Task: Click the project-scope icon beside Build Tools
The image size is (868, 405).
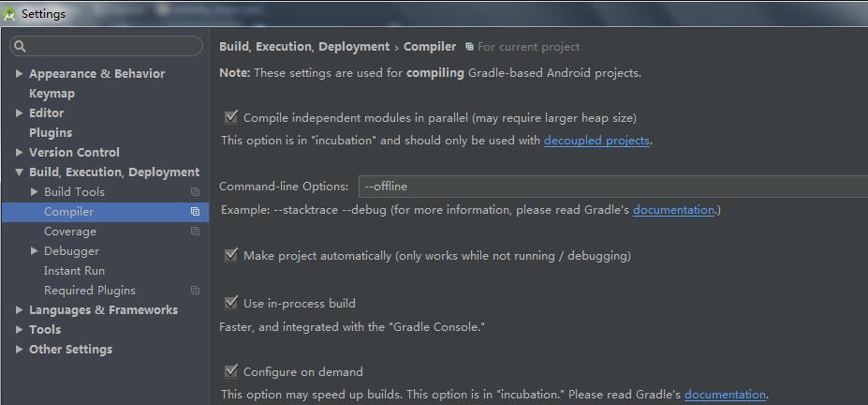Action: [x=195, y=192]
